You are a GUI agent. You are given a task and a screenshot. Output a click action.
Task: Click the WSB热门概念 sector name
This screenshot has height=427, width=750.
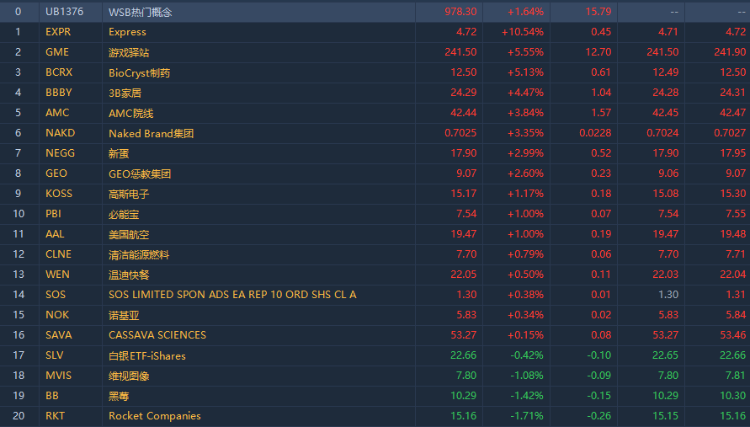[140, 12]
